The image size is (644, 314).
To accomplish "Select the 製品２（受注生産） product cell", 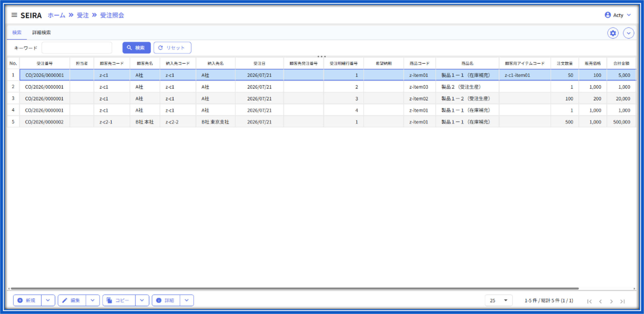I will point(467,87).
